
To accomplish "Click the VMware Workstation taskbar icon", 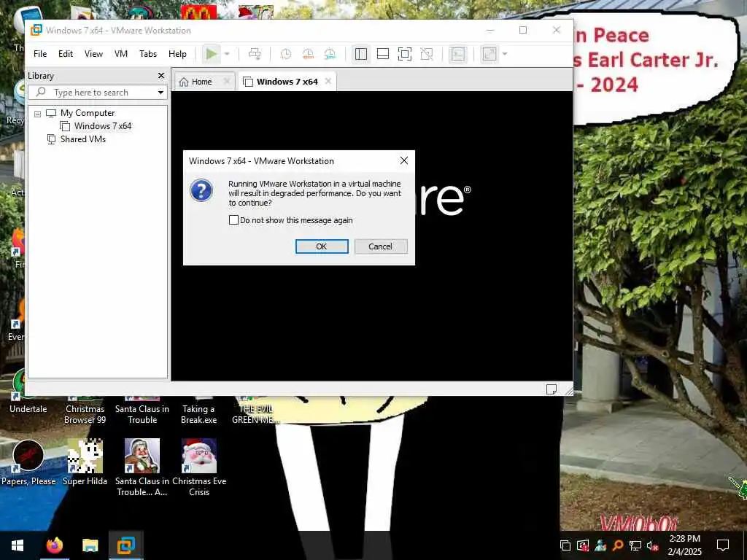I will pos(125,545).
